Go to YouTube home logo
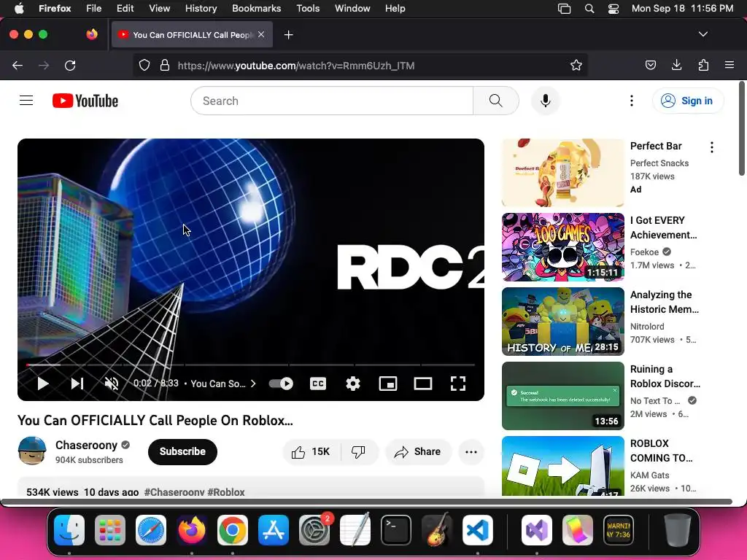Viewport: 747px width, 560px height. 85,101
